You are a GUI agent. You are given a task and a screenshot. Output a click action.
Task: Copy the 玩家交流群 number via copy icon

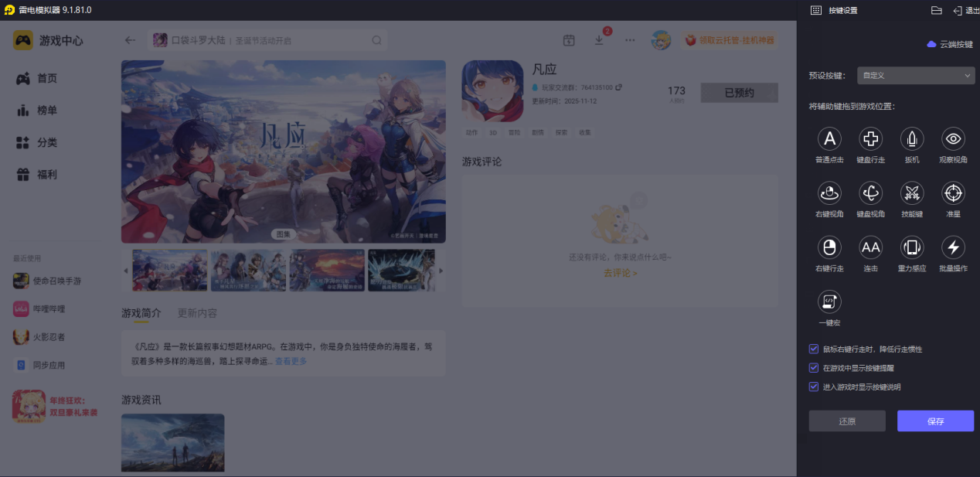[x=618, y=87]
